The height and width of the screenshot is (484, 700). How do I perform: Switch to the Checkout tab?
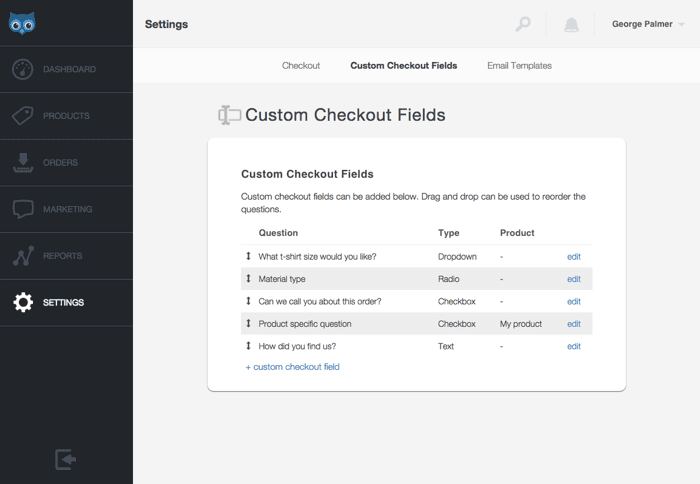coord(301,66)
